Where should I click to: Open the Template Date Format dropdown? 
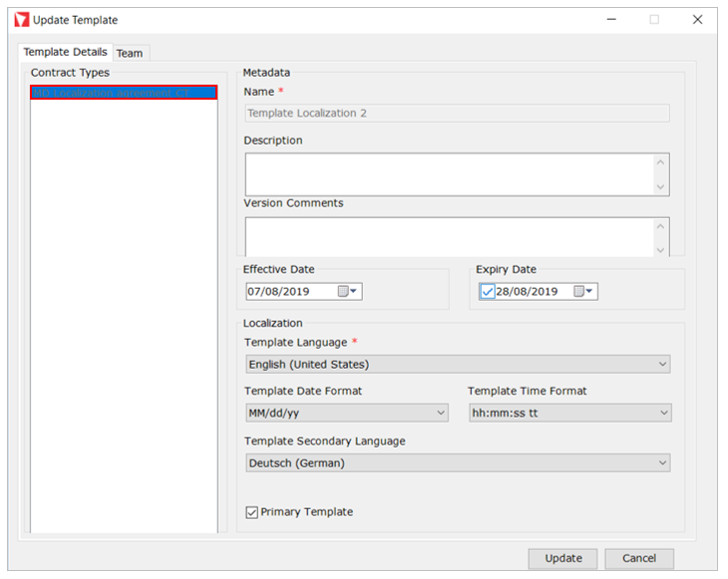(346, 413)
